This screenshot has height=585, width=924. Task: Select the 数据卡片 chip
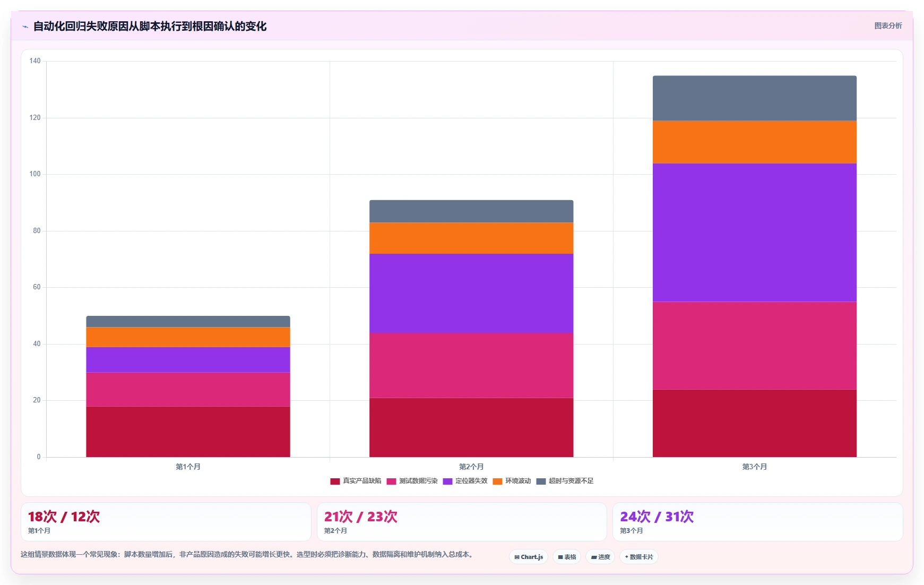[639, 557]
